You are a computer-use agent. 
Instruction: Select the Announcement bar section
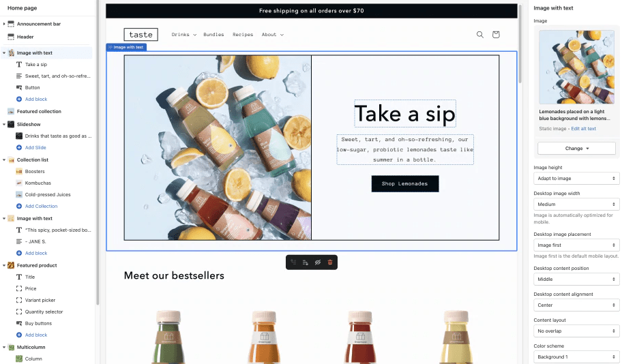click(38, 24)
